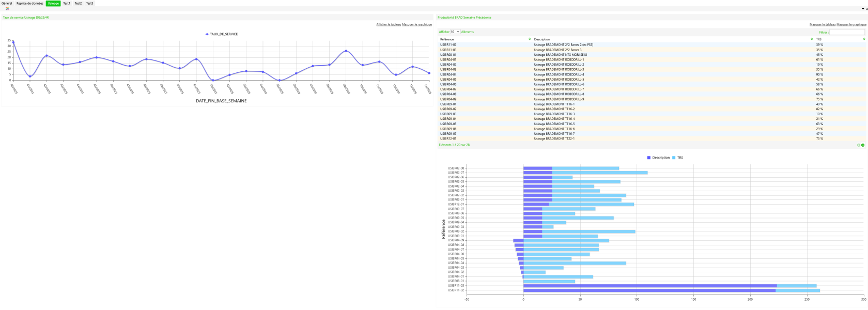This screenshot has width=868, height=310.
Task: Toggle the Description series in bar chart legend
Action: (x=658, y=158)
